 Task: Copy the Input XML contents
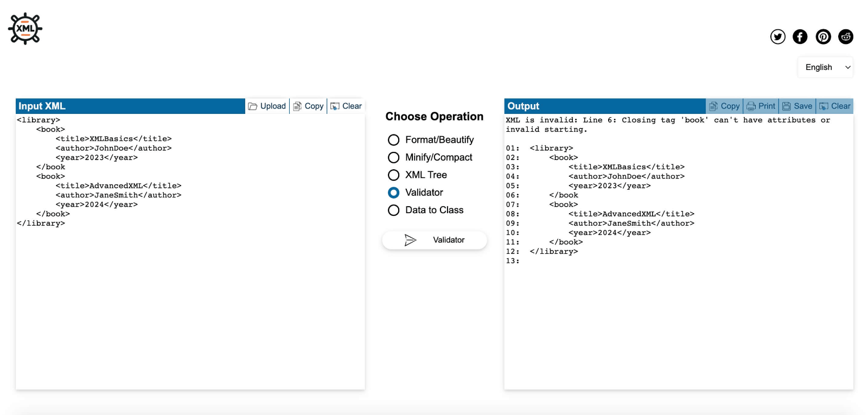[x=308, y=106]
